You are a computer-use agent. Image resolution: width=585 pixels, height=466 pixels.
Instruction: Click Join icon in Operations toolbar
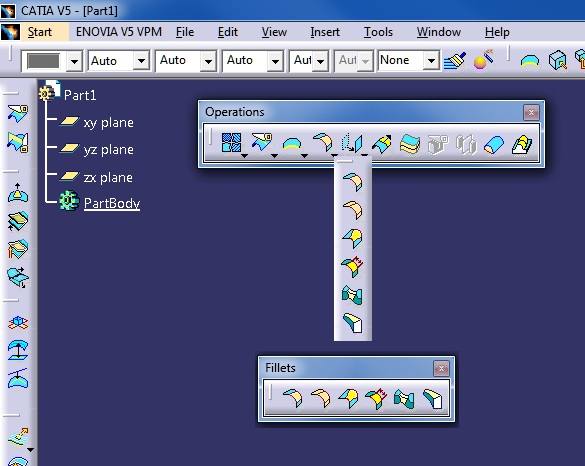pos(231,143)
